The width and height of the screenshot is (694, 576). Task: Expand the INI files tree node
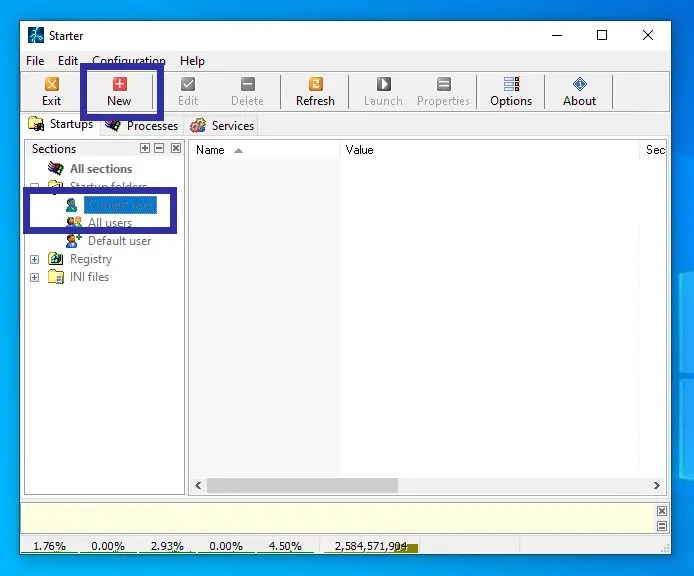pos(35,277)
